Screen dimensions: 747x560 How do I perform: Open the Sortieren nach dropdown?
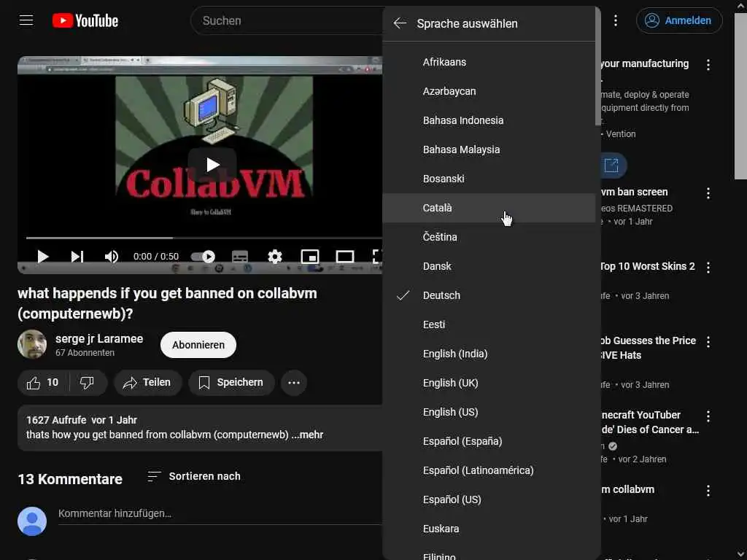tap(193, 476)
